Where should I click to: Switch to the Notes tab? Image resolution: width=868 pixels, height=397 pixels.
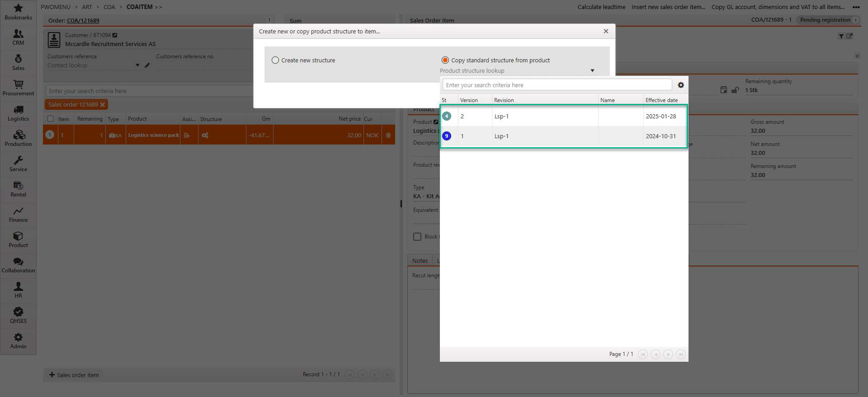(420, 261)
